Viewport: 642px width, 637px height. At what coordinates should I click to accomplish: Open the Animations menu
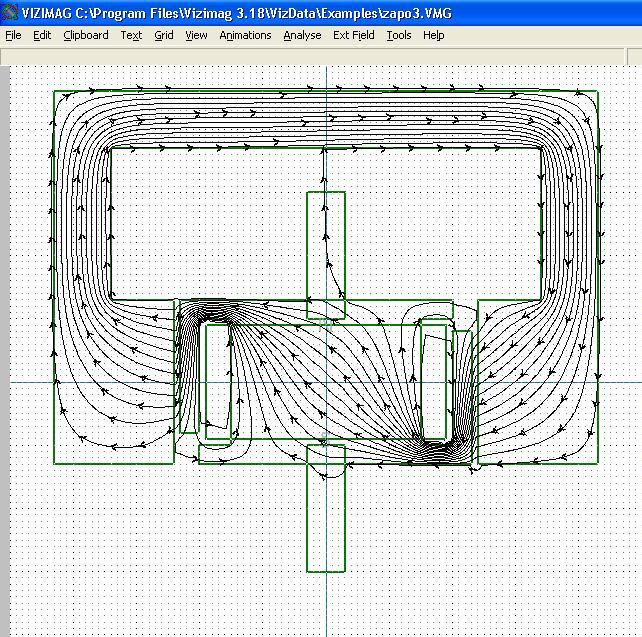[x=245, y=35]
